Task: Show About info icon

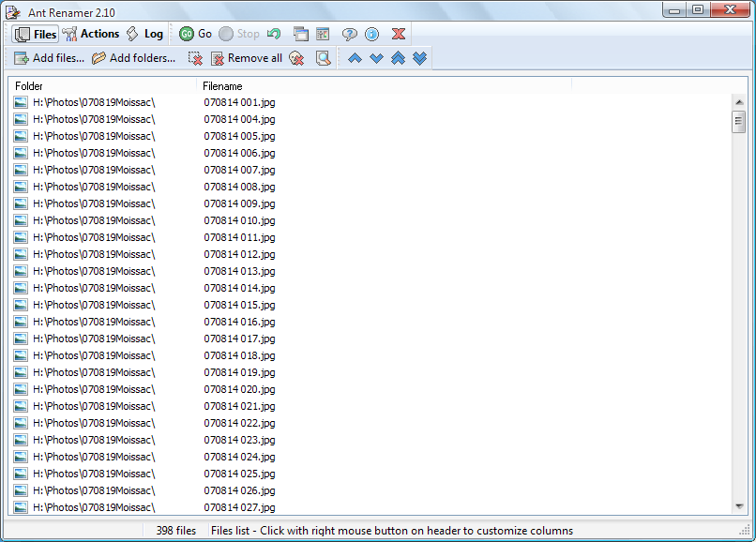Action: tap(371, 34)
